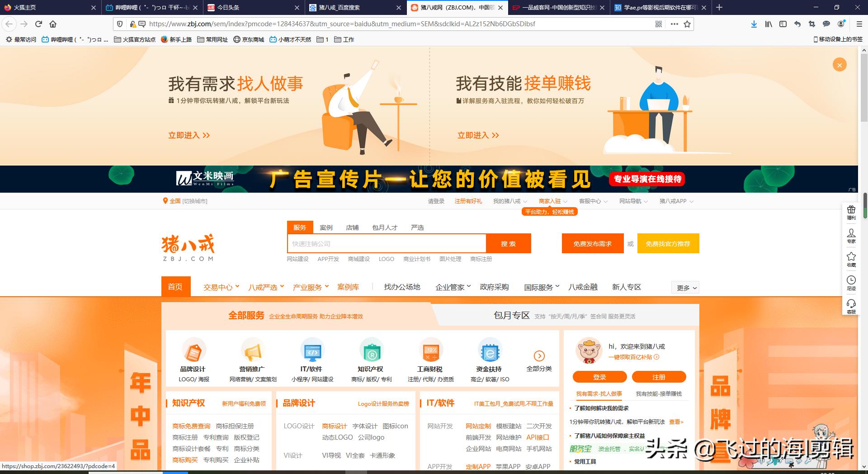Expand the 更多 dropdown in navigation bar
The height and width of the screenshot is (474, 868).
tap(685, 287)
